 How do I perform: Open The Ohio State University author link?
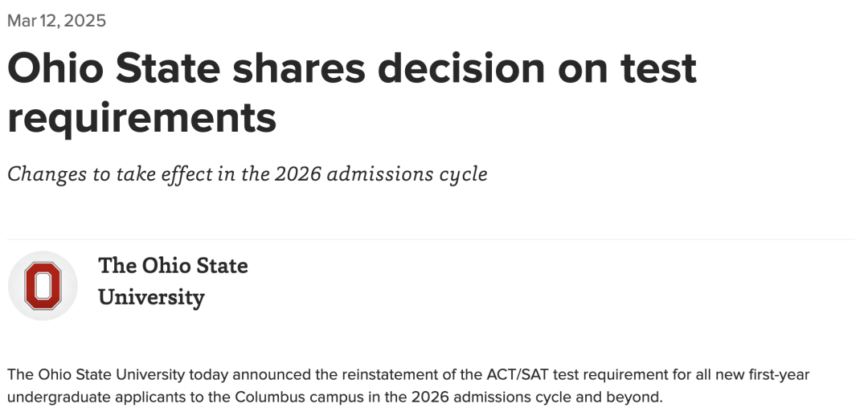coord(173,281)
